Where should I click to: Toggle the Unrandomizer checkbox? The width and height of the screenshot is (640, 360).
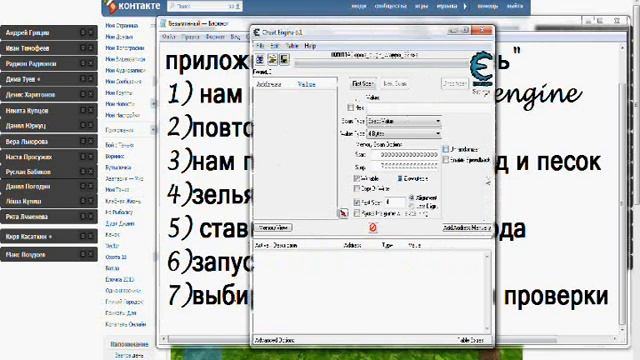click(x=446, y=149)
